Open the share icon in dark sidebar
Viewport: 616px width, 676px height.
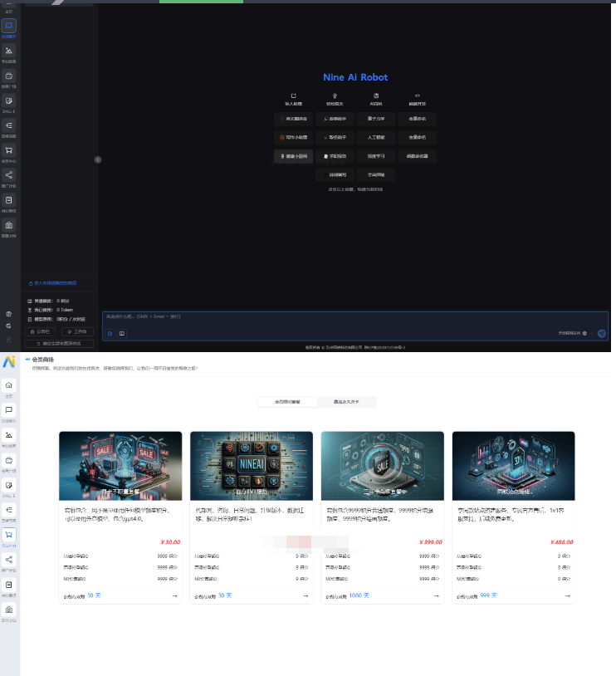pos(8,175)
